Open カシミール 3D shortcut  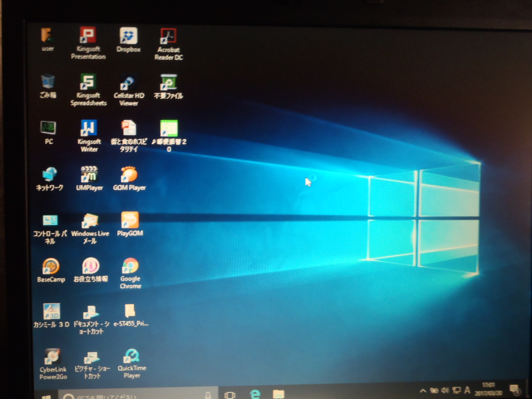tap(51, 316)
